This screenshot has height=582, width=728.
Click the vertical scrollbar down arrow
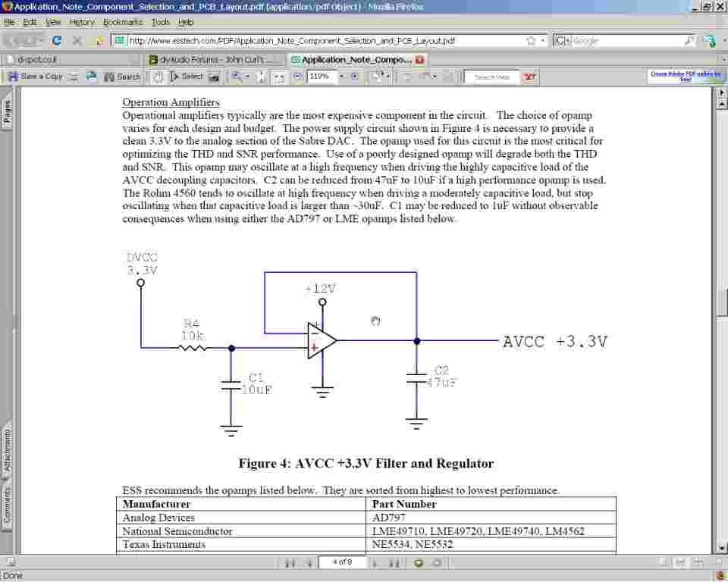[721, 548]
